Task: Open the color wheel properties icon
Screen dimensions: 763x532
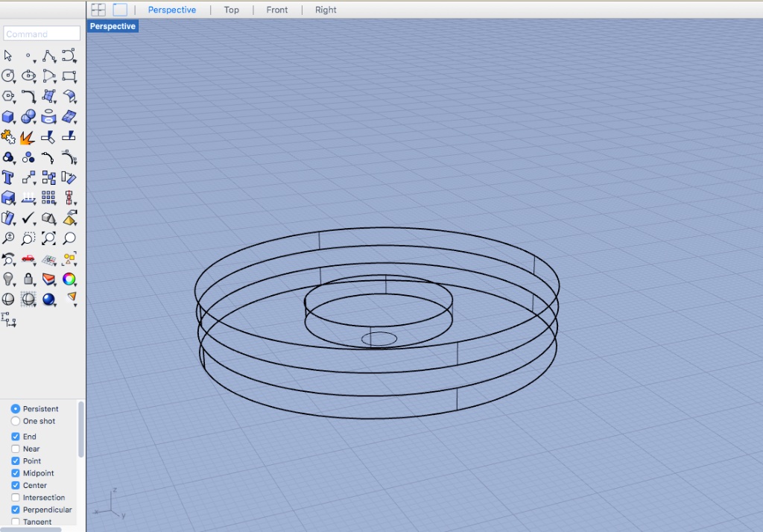Action: pos(69,279)
